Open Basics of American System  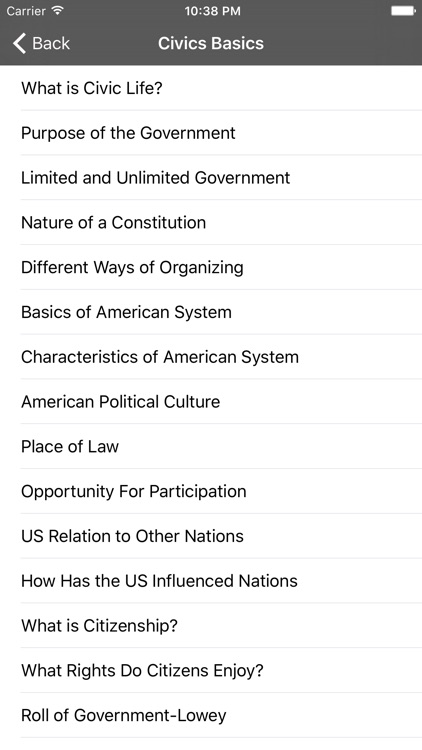point(211,312)
